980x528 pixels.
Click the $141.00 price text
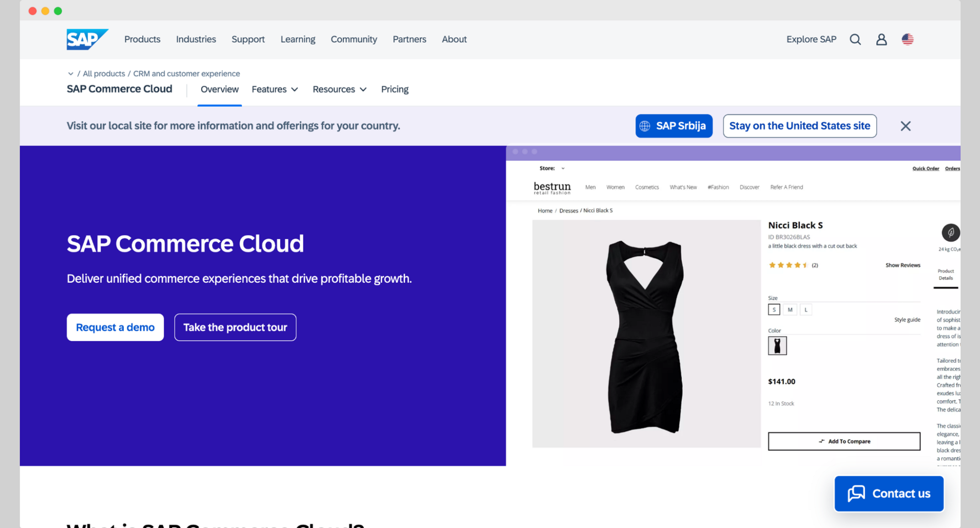(781, 382)
